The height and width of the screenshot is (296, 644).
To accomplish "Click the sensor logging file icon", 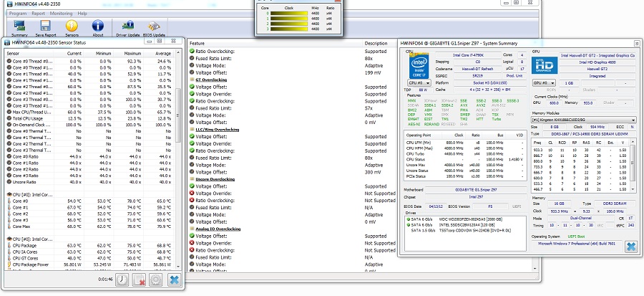I will point(140,280).
